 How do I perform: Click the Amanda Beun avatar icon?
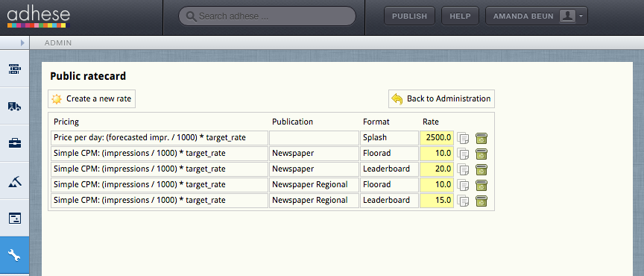567,16
